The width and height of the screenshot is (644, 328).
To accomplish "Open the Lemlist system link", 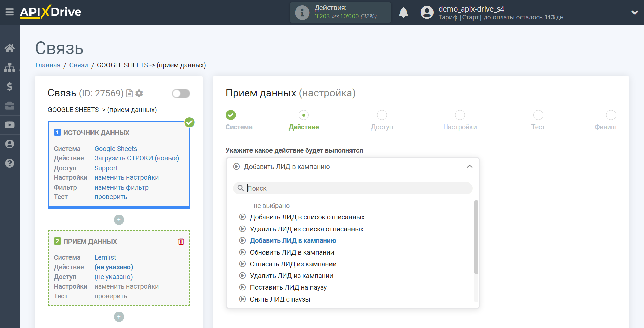I will (105, 257).
